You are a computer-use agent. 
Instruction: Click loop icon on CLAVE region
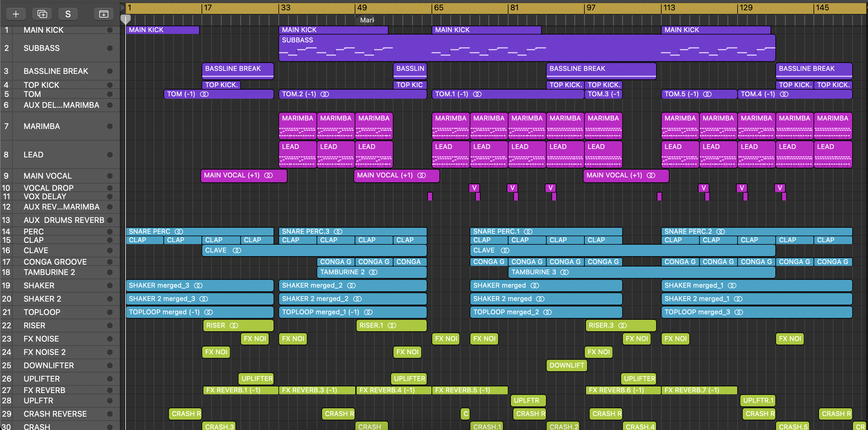[x=237, y=250]
